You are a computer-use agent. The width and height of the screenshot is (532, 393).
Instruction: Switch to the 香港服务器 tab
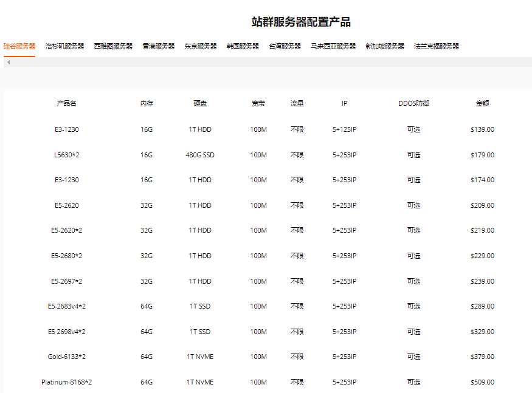(x=159, y=46)
